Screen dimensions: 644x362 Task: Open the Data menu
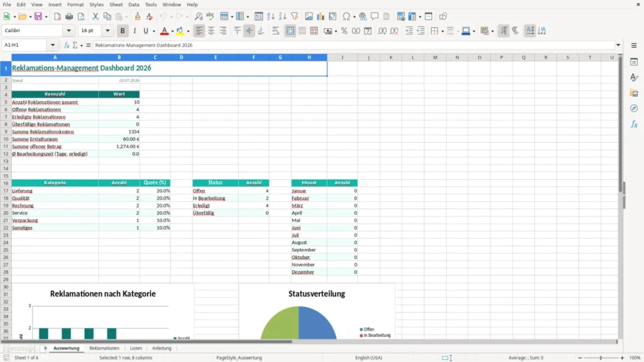[133, 4]
